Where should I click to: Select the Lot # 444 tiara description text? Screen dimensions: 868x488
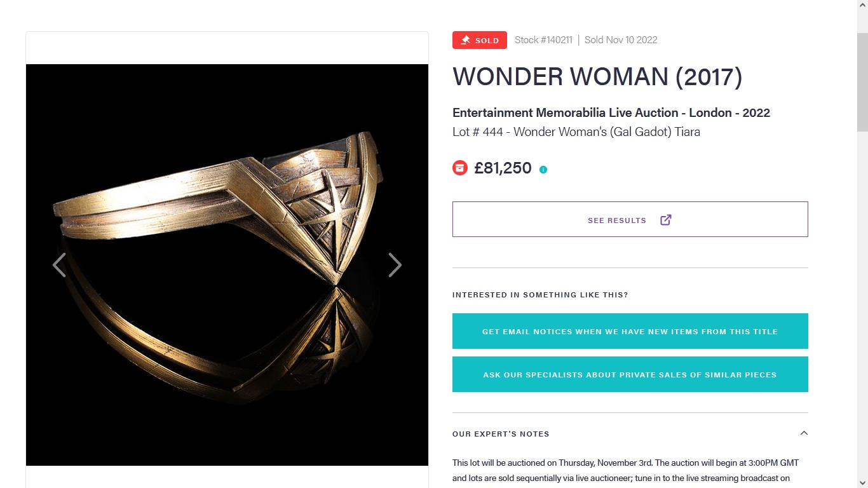576,132
